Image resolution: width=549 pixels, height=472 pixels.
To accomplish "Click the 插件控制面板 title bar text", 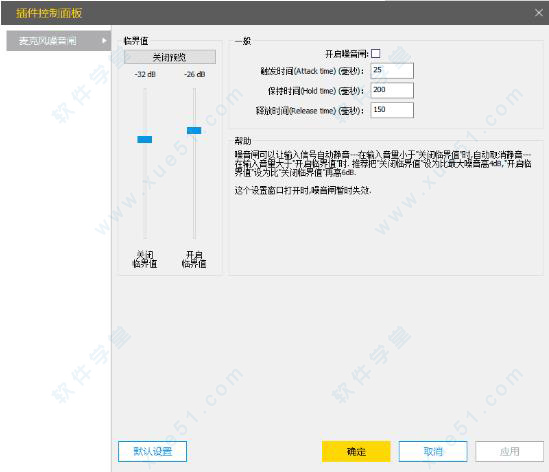I will [49, 13].
